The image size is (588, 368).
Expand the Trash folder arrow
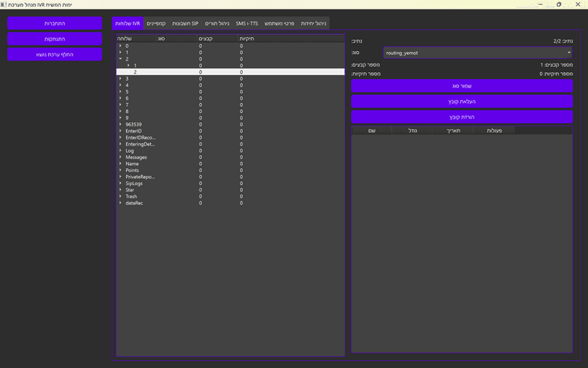121,196
